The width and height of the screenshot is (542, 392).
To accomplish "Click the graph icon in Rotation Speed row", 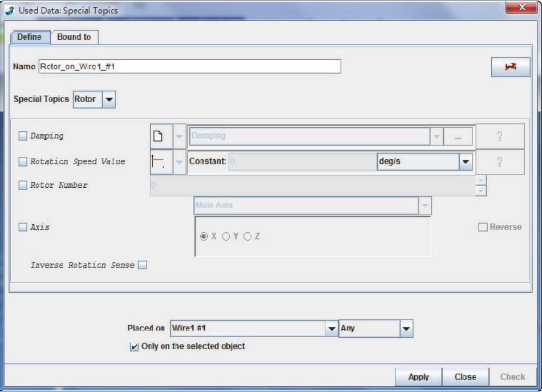I will [160, 162].
